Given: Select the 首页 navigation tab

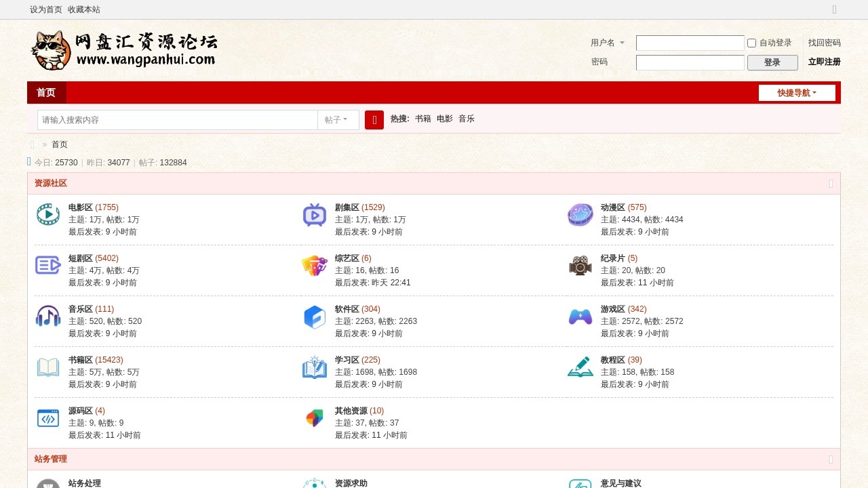Looking at the screenshot, I should [x=46, y=93].
